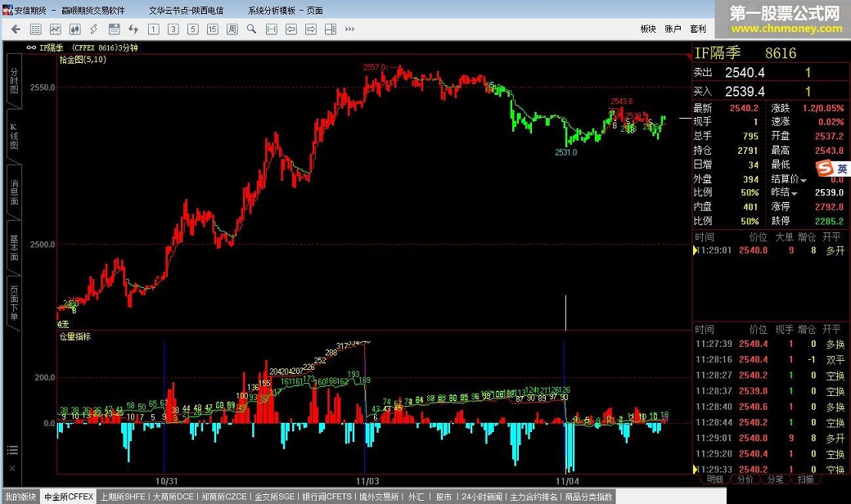
Task: Select the 大商所DCE bottom tab
Action: click(x=173, y=497)
